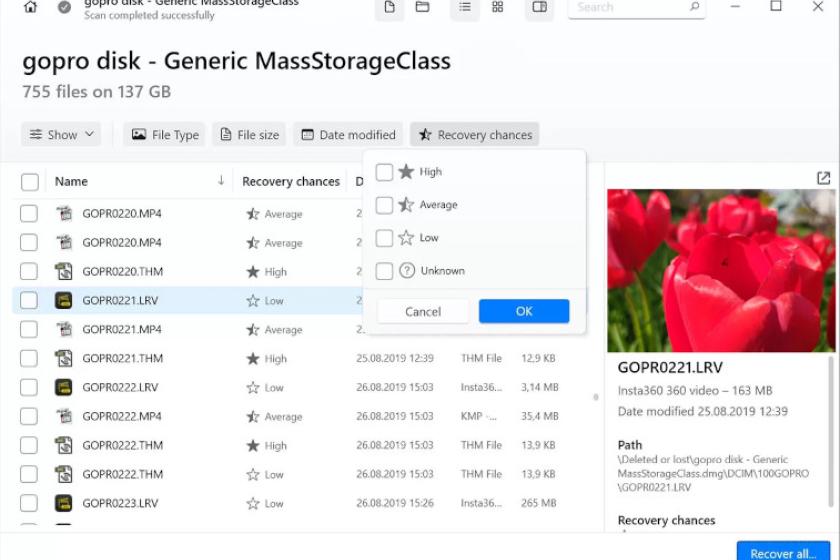Click the GOPR0220.THM file icon

click(x=64, y=271)
